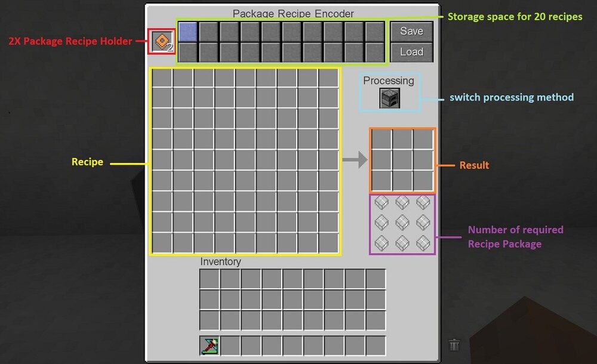
Task: Click the center required package slot
Action: click(402, 224)
